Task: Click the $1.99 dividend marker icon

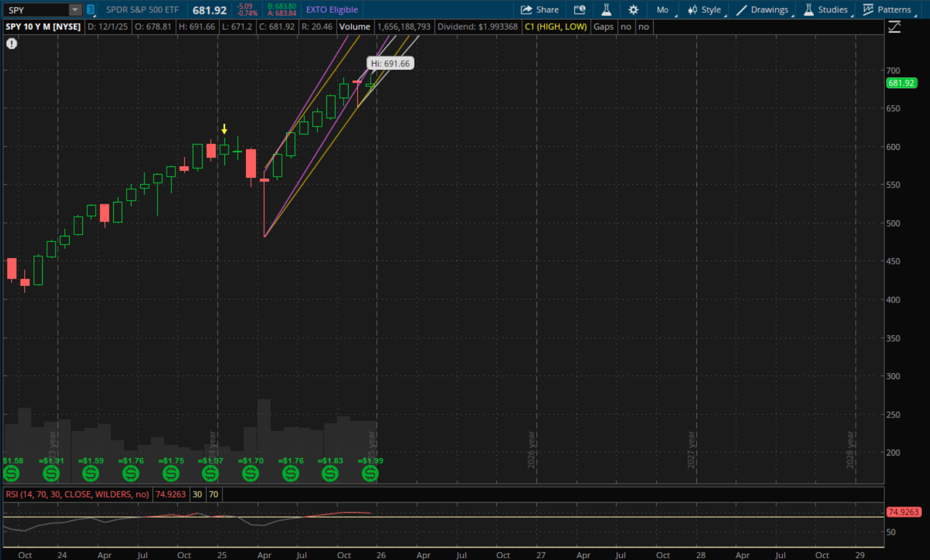Action: pos(370,474)
